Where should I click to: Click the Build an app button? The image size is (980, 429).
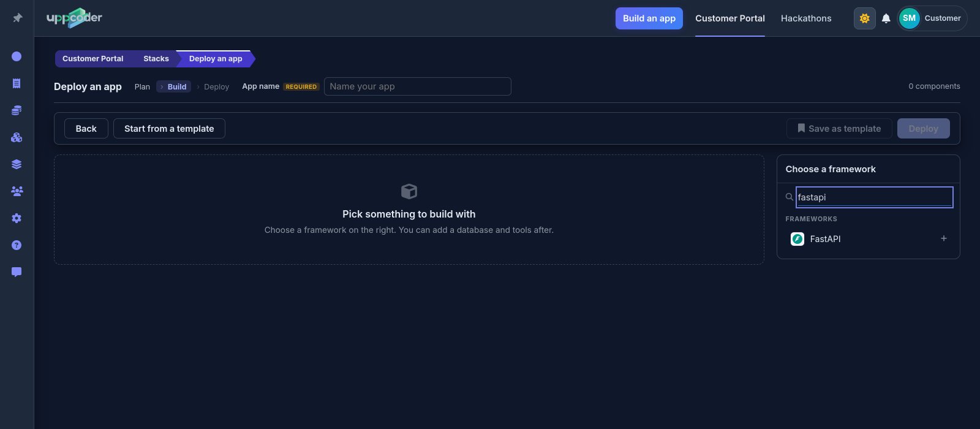(649, 18)
